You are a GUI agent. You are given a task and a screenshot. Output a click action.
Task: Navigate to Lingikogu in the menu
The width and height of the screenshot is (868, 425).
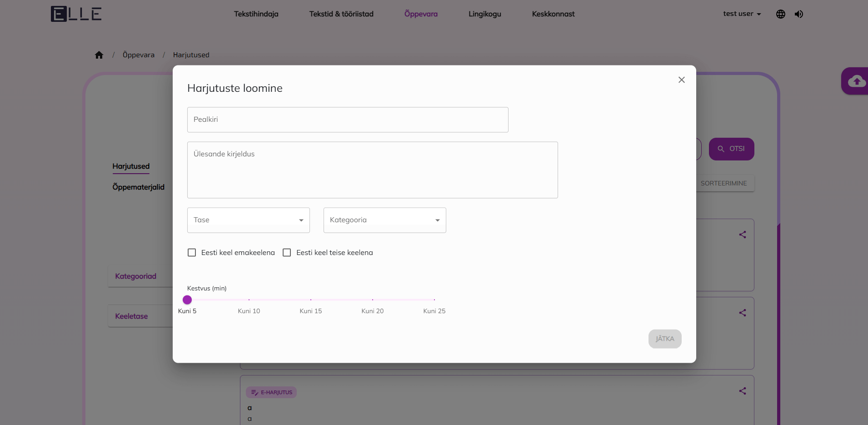(x=484, y=14)
